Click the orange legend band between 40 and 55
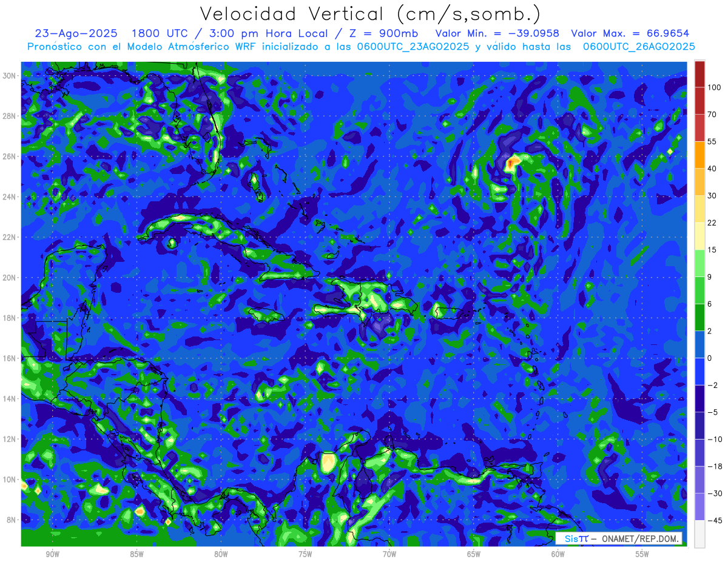 click(699, 155)
